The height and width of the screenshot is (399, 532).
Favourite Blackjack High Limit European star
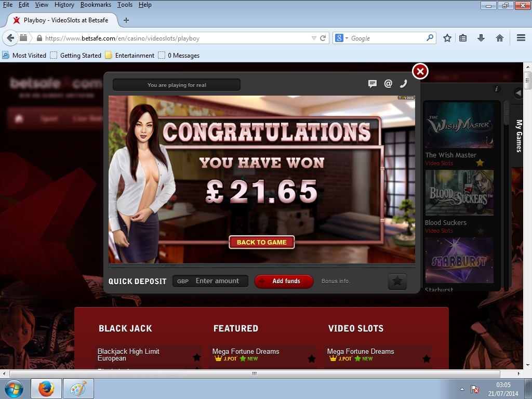tap(197, 357)
